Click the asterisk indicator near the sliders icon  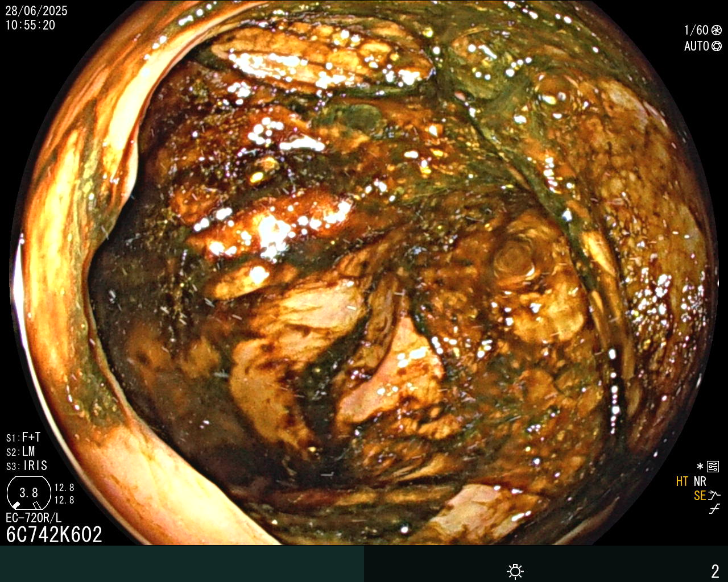click(700, 467)
